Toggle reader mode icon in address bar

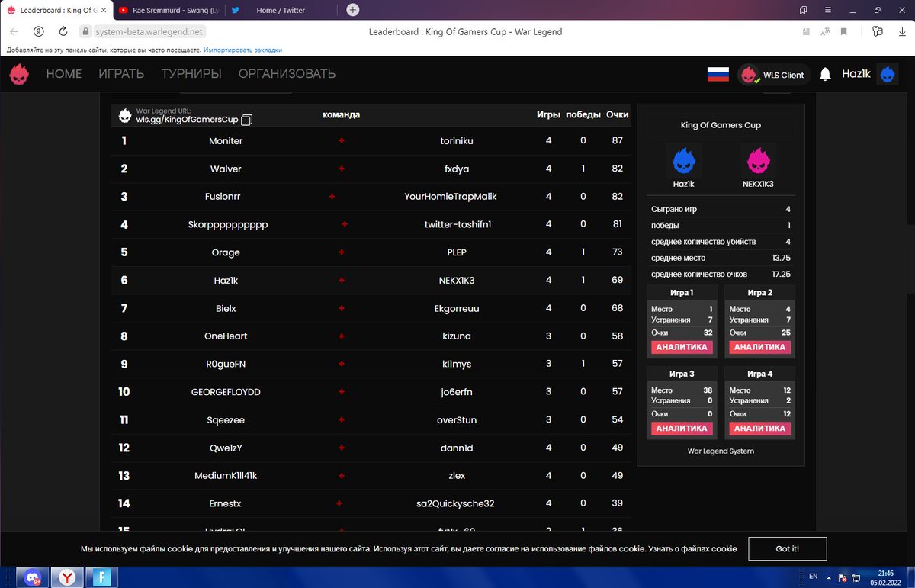tap(807, 32)
